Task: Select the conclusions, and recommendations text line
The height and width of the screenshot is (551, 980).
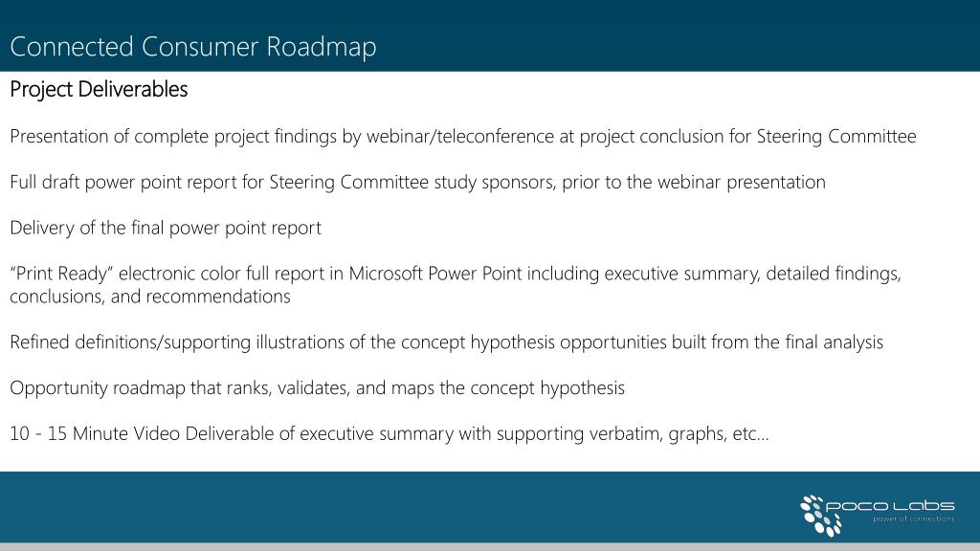Action: coord(150,297)
